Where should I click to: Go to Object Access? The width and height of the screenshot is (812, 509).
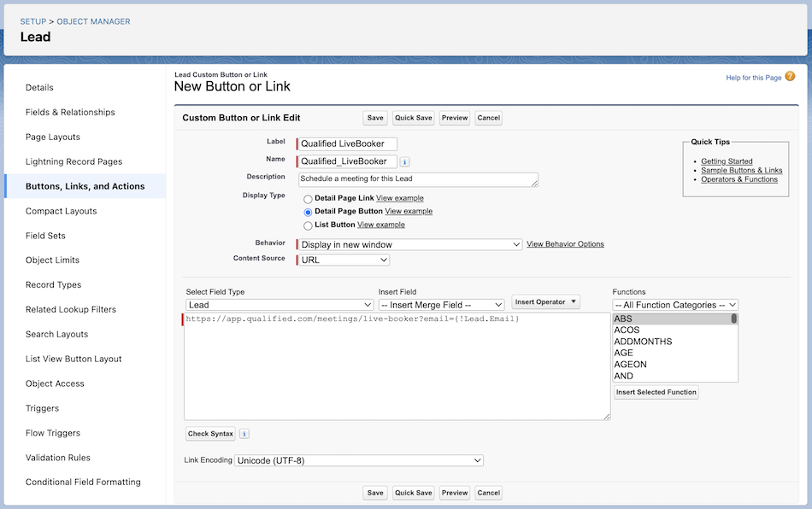[55, 383]
